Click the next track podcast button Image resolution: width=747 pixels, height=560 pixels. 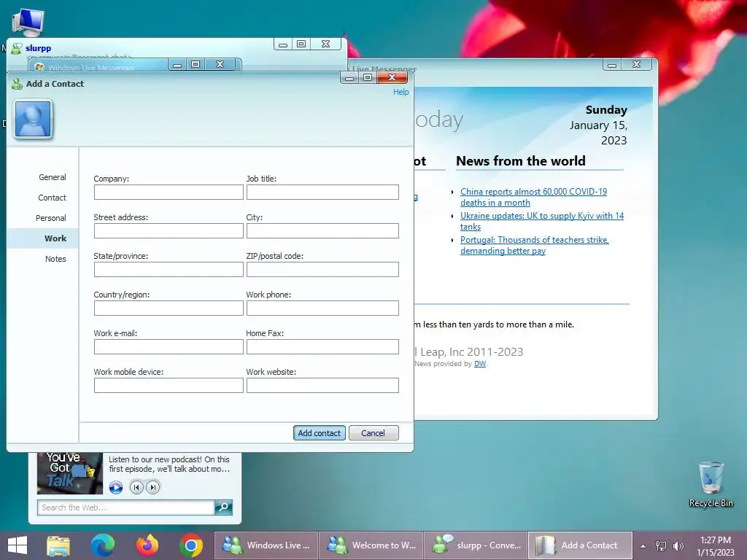152,487
